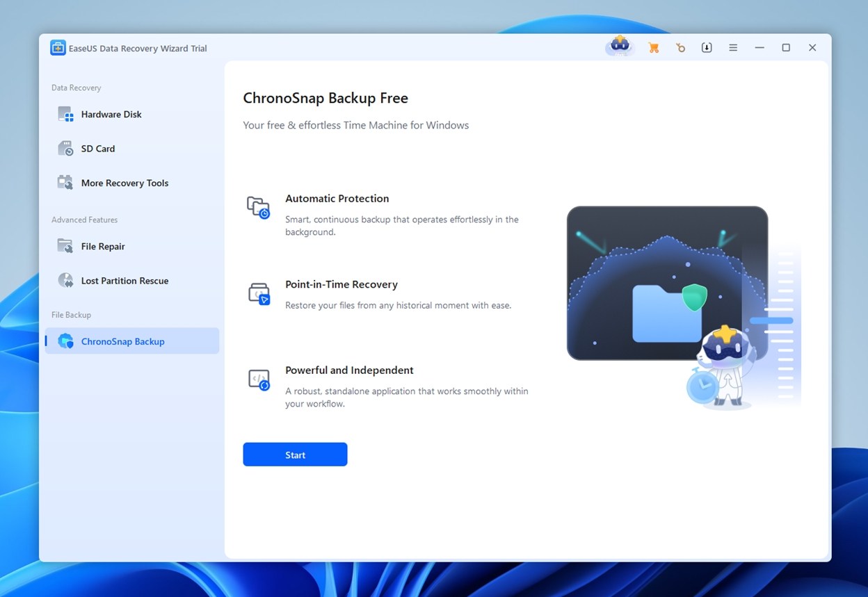
Task: Open Lost Partition Rescue
Action: [x=132, y=281]
